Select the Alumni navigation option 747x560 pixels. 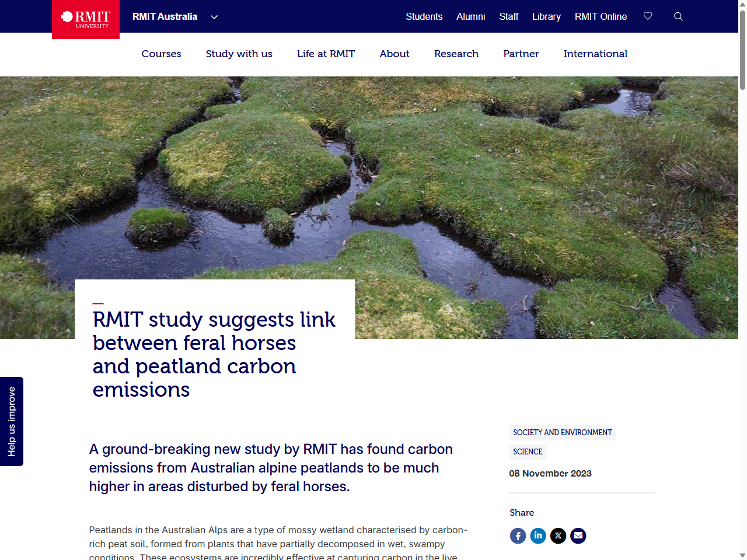click(x=470, y=16)
